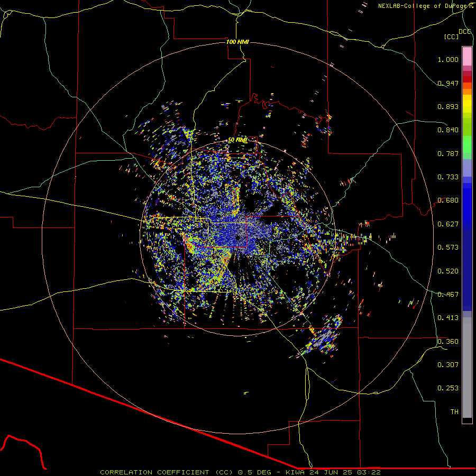The image size is (476, 476).
Task: Click the 0.733 scale value
Action: [448, 177]
